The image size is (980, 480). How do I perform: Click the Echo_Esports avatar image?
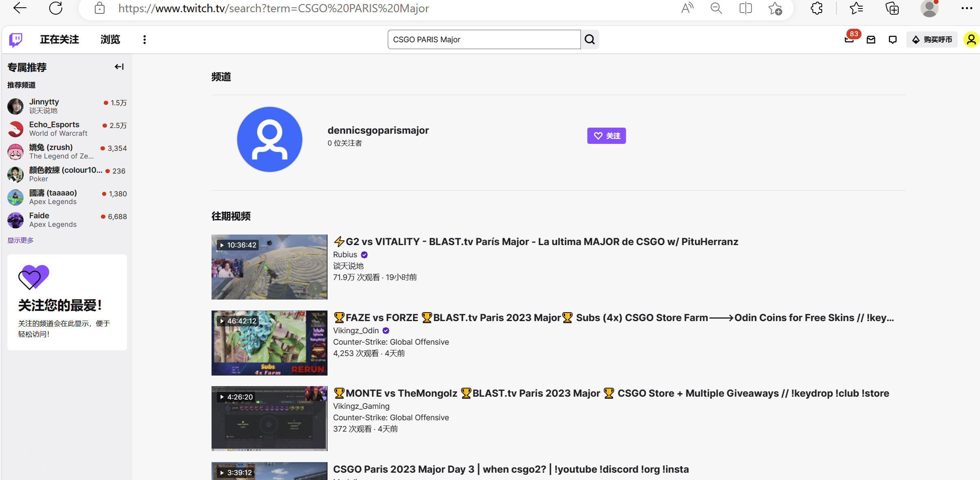click(x=15, y=129)
